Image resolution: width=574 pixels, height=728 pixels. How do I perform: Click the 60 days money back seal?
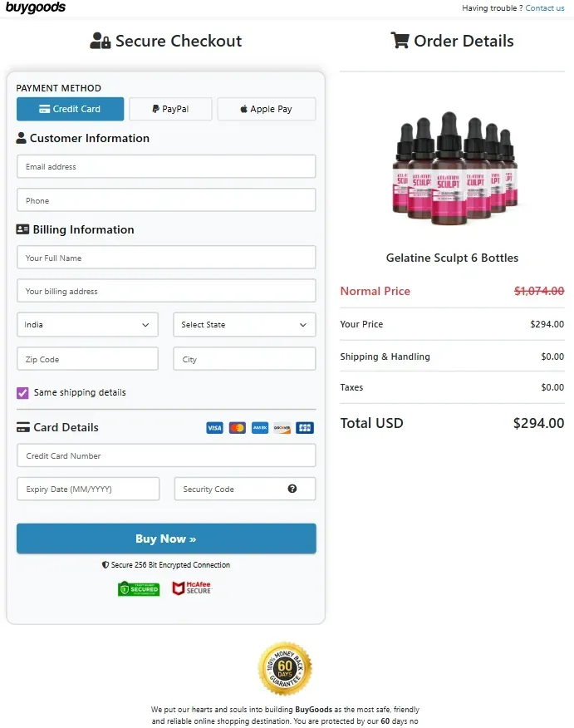pyautogui.click(x=285, y=669)
